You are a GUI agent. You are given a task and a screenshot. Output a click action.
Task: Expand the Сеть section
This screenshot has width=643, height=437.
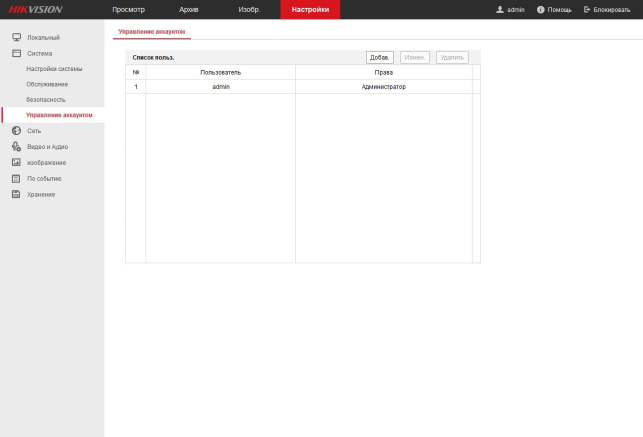(x=34, y=131)
